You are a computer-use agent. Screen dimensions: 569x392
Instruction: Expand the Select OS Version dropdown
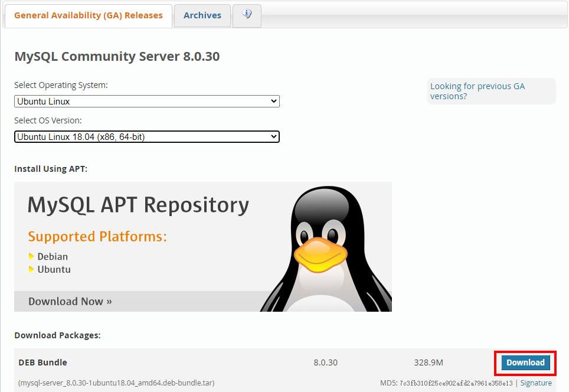(147, 137)
